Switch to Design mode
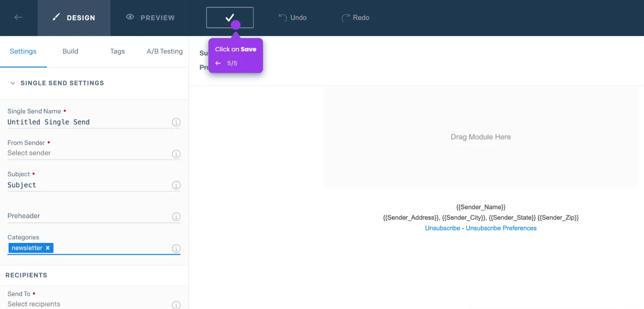This screenshot has height=309, width=644. point(74,18)
